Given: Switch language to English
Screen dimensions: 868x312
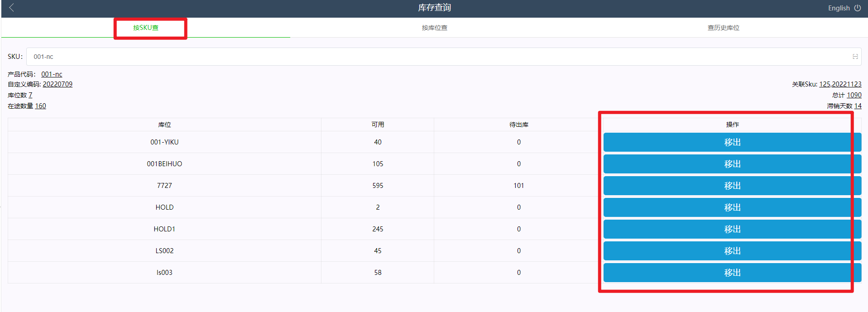Looking at the screenshot, I should (839, 8).
